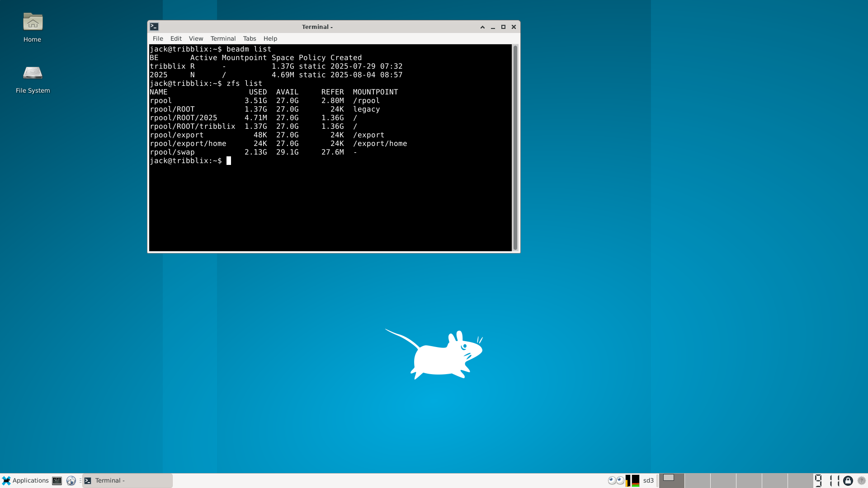
Task: Open the Applications menu on the panel
Action: point(25,480)
